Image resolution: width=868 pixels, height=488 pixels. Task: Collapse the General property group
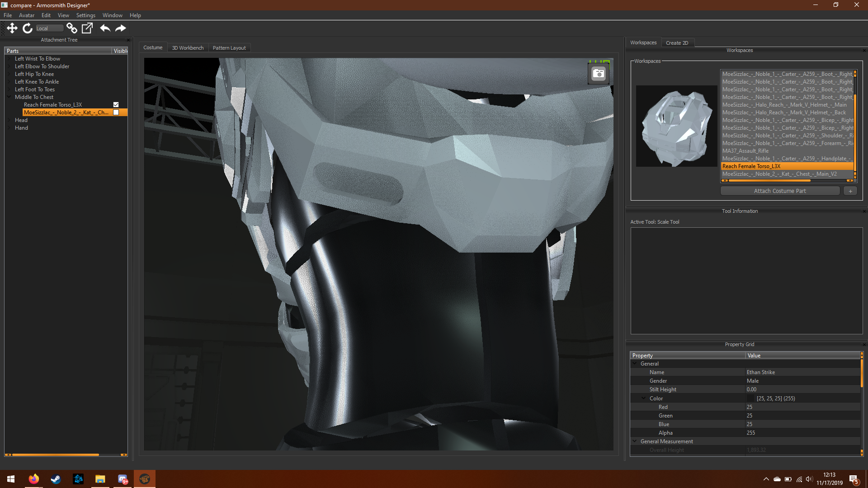635,363
